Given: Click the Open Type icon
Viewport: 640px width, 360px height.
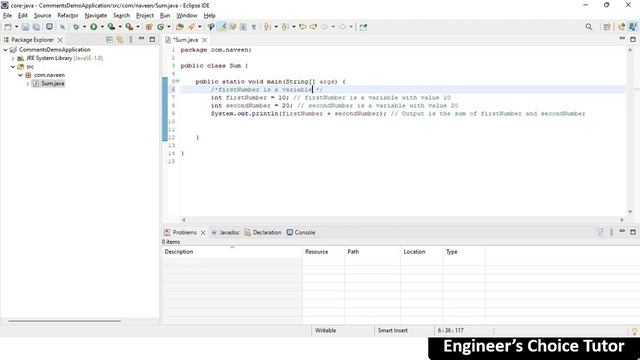Looking at the screenshot, I should coord(180,27).
